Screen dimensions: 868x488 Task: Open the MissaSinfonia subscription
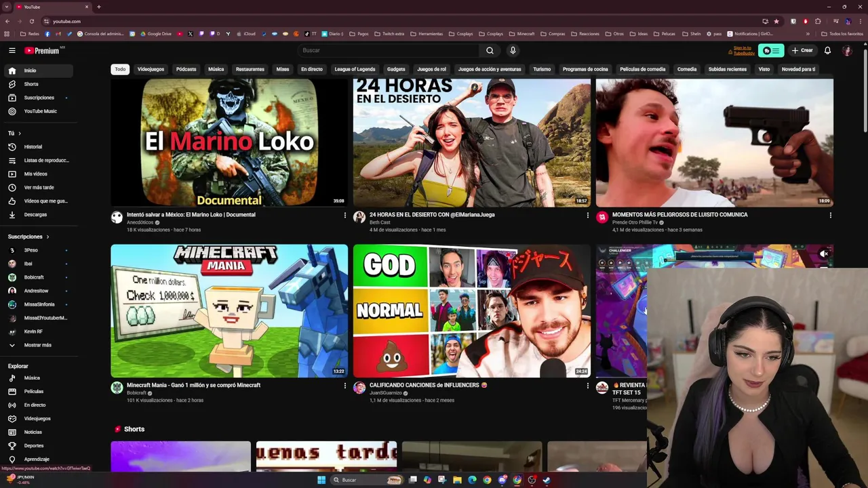click(37, 304)
